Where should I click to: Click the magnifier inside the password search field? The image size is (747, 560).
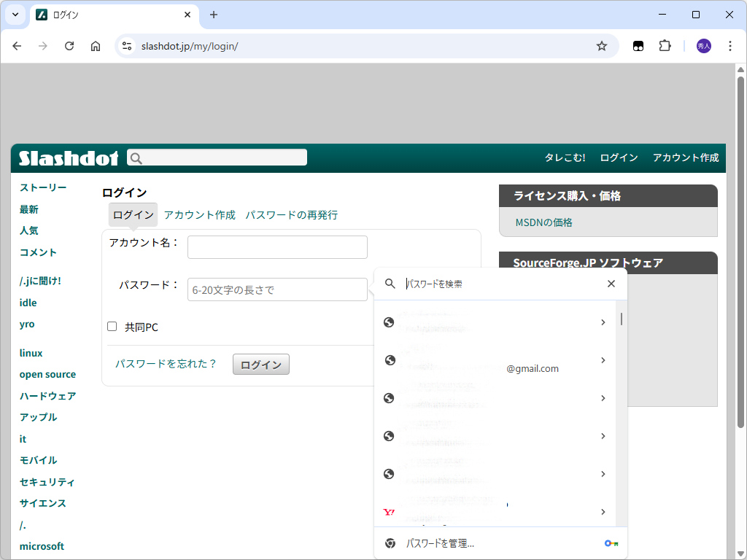coord(389,284)
